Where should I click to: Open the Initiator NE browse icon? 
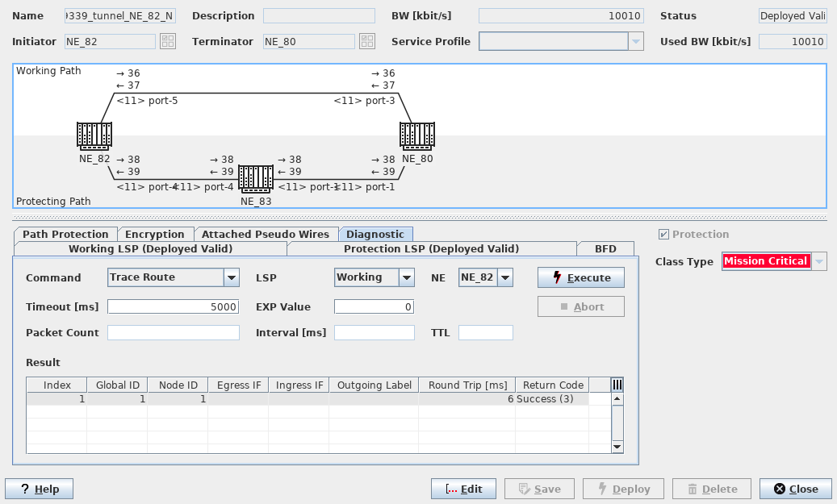click(167, 42)
